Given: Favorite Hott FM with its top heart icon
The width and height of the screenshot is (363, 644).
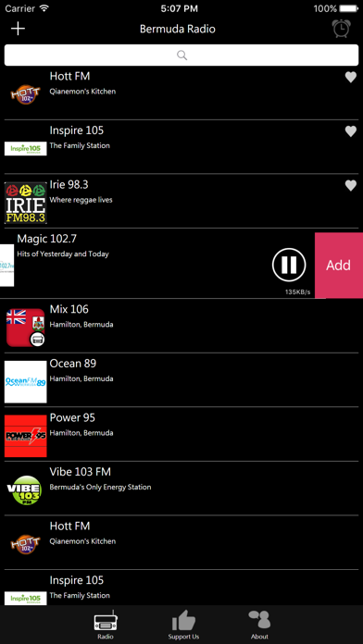Looking at the screenshot, I should [350, 77].
